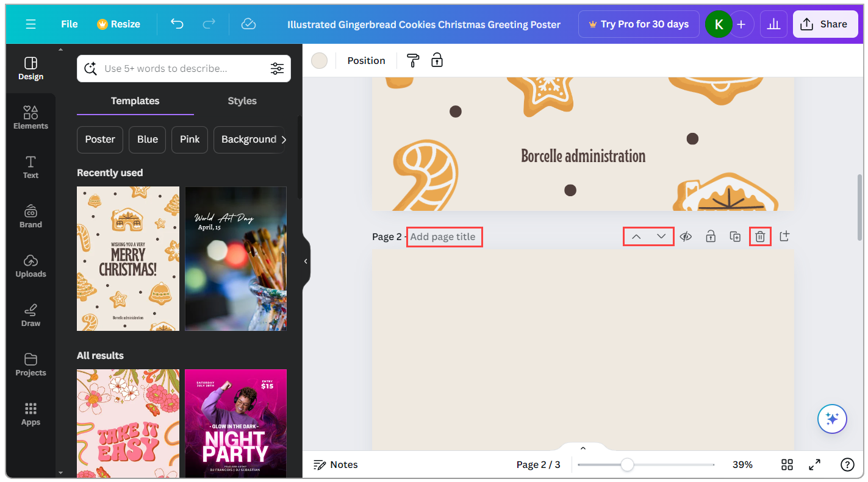Lock page 2 with the padlock icon
The image size is (868, 482).
coord(710,236)
